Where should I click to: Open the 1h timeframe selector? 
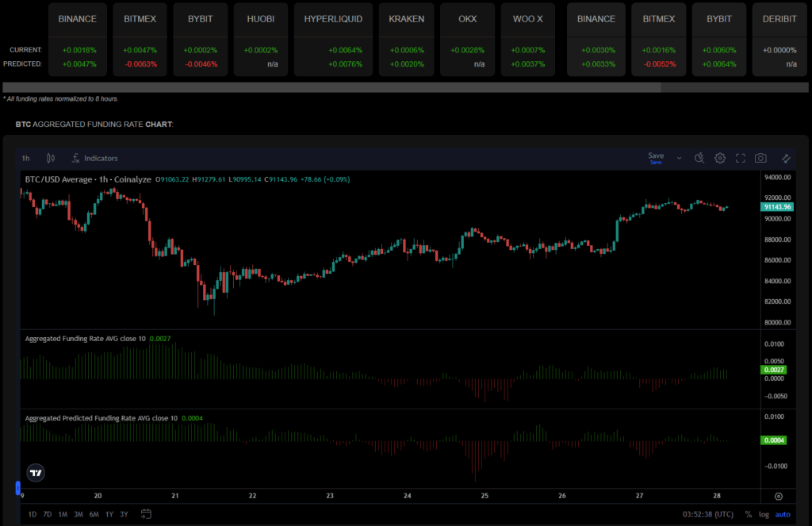[x=25, y=158]
